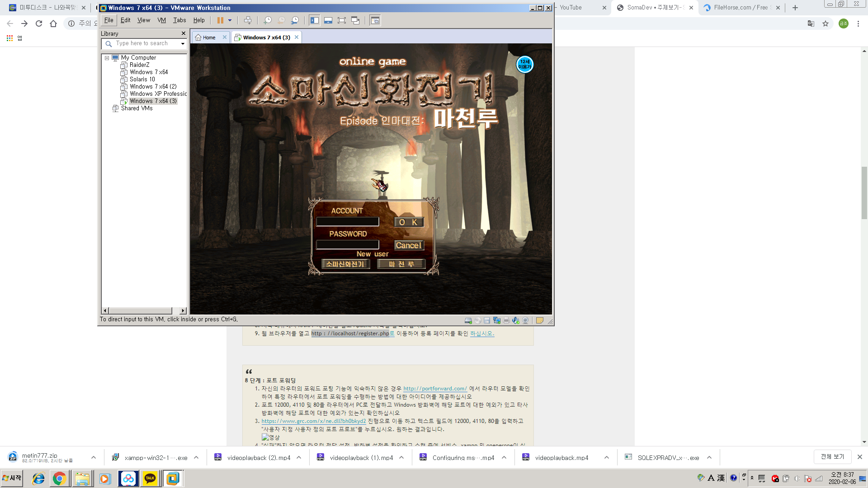This screenshot has width=868, height=488.
Task: Revert the VM to its snapshot
Action: pos(282,20)
